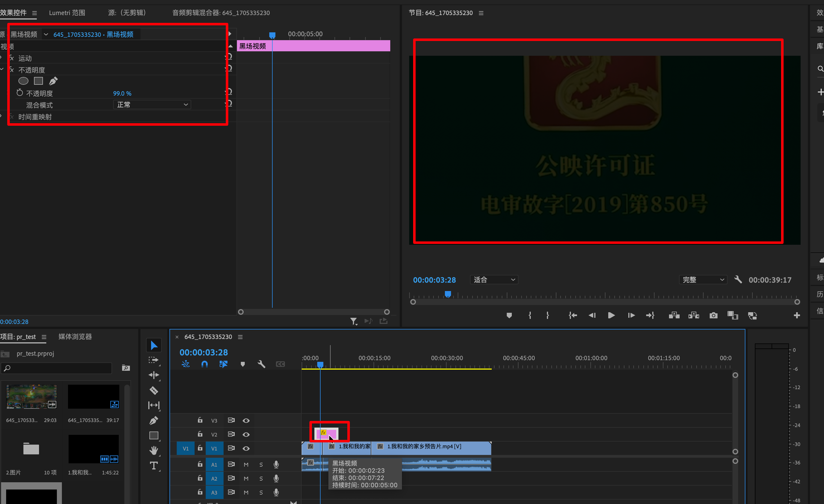824x504 pixels.
Task: Collapse the 不透明度 effect group
Action: click(x=2, y=69)
